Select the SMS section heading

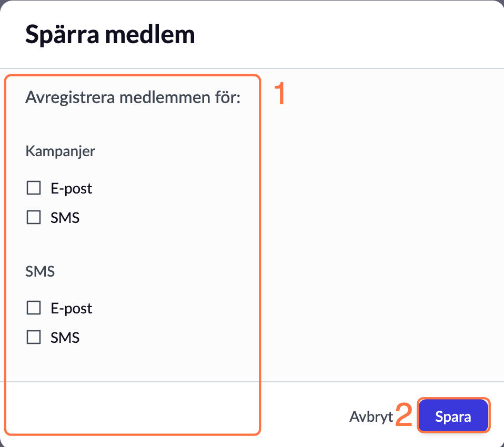40,271
